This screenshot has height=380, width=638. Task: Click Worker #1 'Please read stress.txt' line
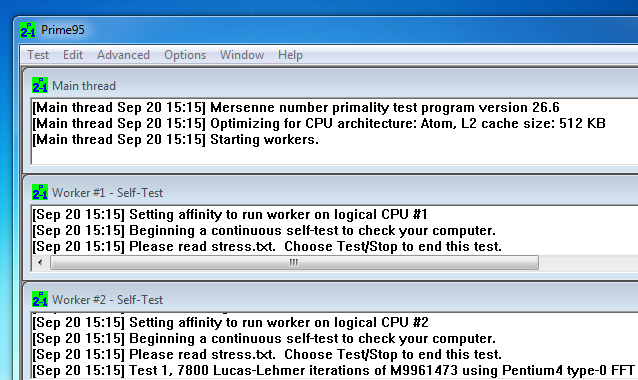267,247
